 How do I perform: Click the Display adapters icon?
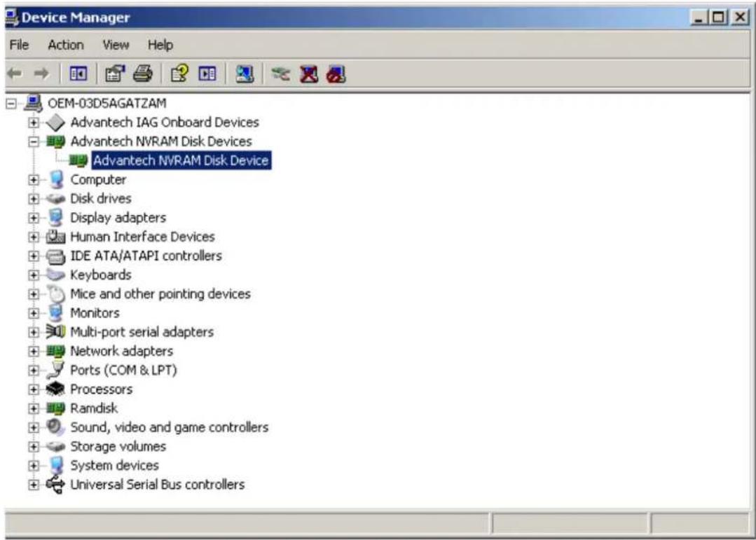click(x=56, y=217)
